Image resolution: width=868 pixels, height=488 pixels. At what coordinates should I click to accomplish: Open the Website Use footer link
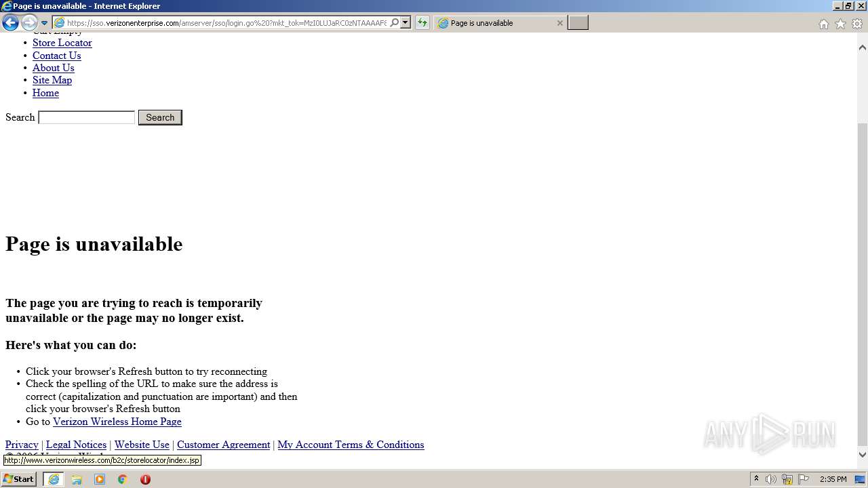pos(142,445)
